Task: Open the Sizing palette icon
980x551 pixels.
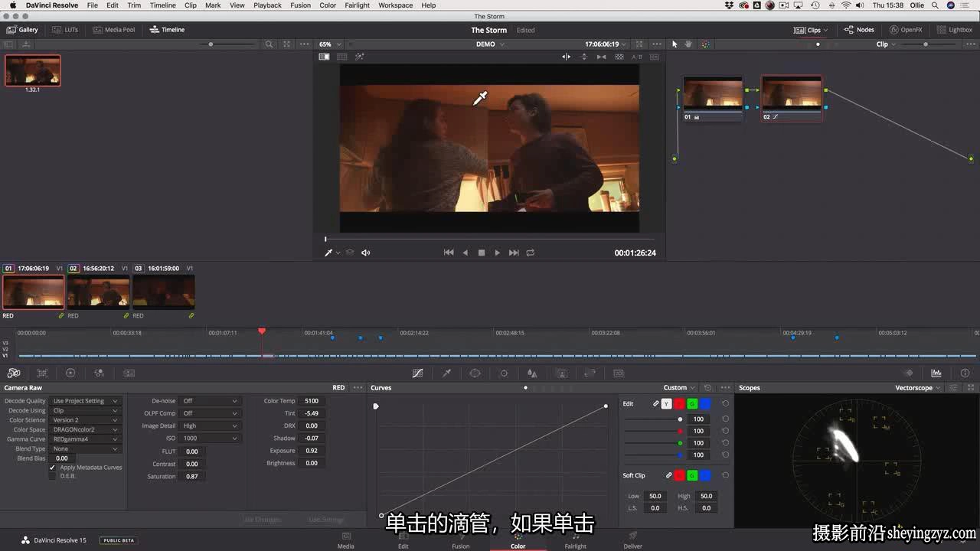Action: (590, 373)
